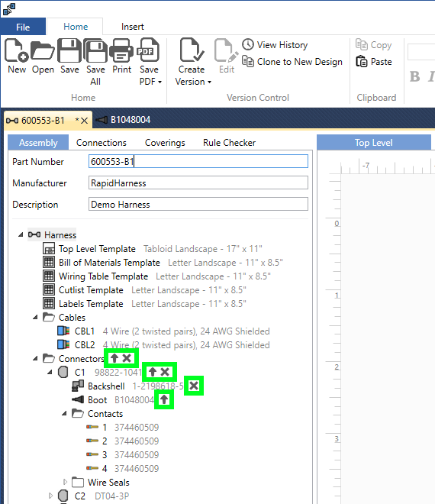Collapse the Cables folder
This screenshot has width=435, height=504.
coord(35,318)
